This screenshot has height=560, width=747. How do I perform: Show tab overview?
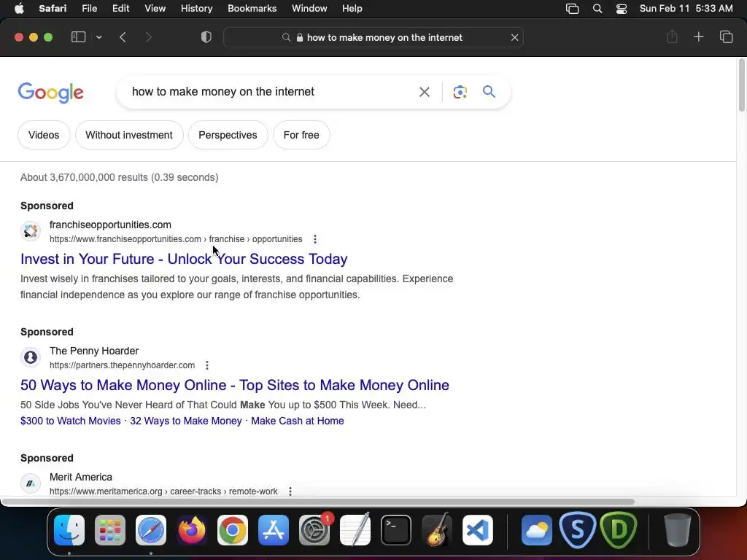(x=726, y=36)
